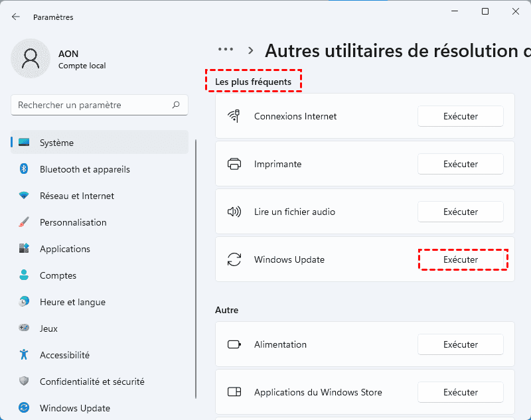Screen dimensions: 531x420
Task: Click the Heure et langue clock icon
Action: coord(24,302)
